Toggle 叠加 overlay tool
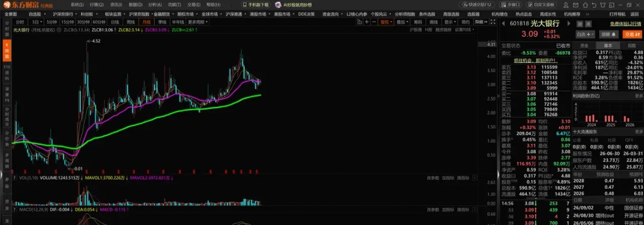The height and width of the screenshot is (225, 644). [402, 22]
